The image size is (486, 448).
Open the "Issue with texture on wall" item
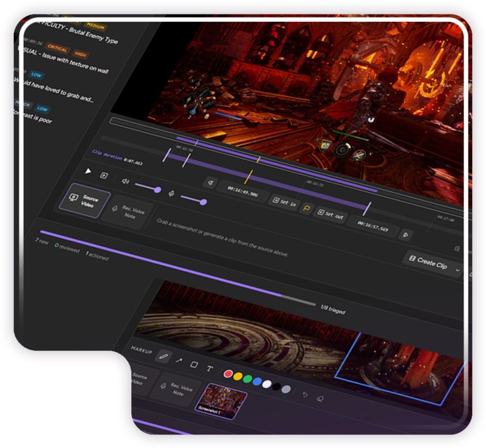coord(75,63)
